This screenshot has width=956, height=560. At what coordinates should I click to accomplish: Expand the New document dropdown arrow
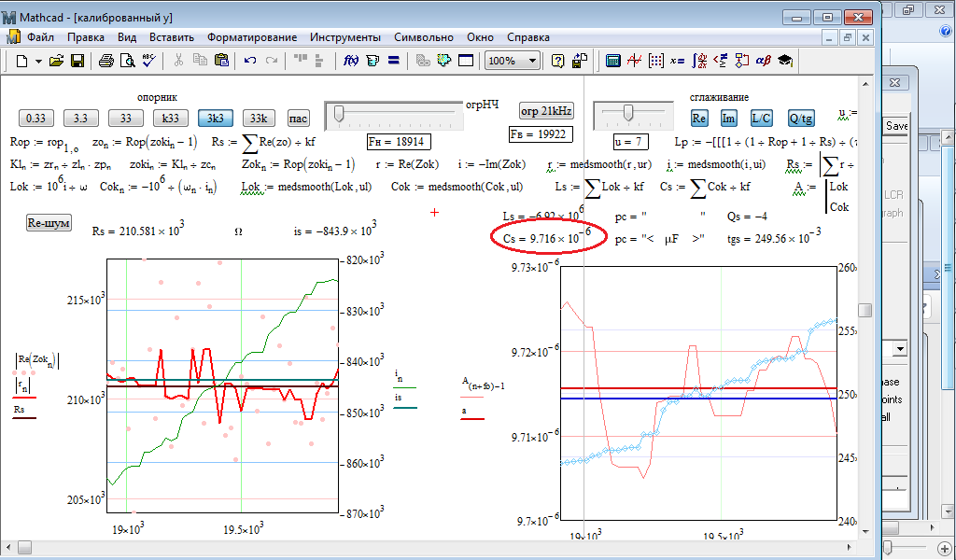pyautogui.click(x=38, y=61)
